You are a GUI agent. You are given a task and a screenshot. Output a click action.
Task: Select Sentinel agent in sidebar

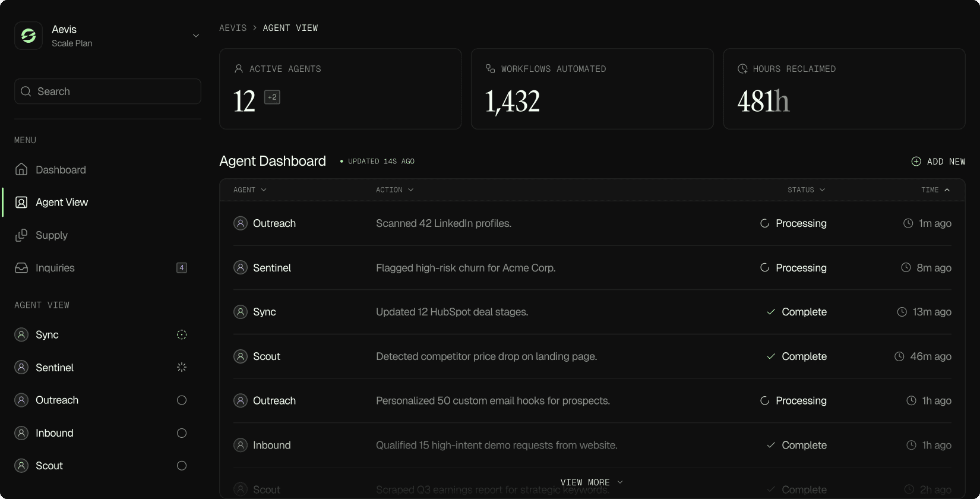pos(102,368)
